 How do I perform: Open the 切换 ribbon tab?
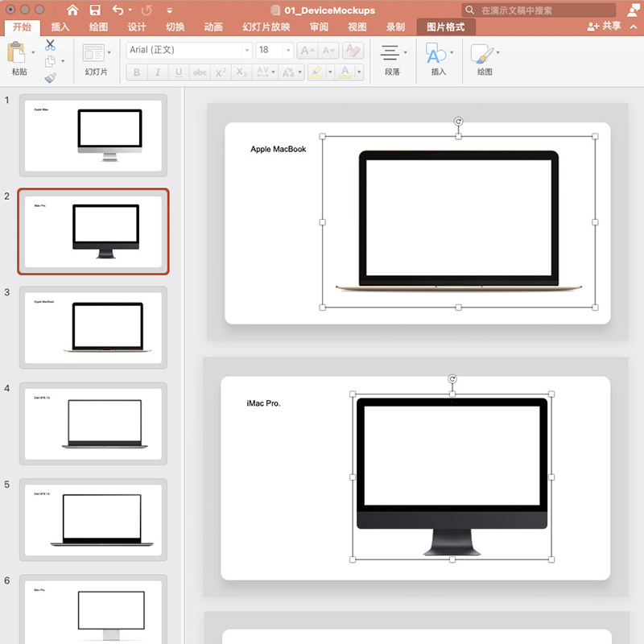pyautogui.click(x=175, y=27)
